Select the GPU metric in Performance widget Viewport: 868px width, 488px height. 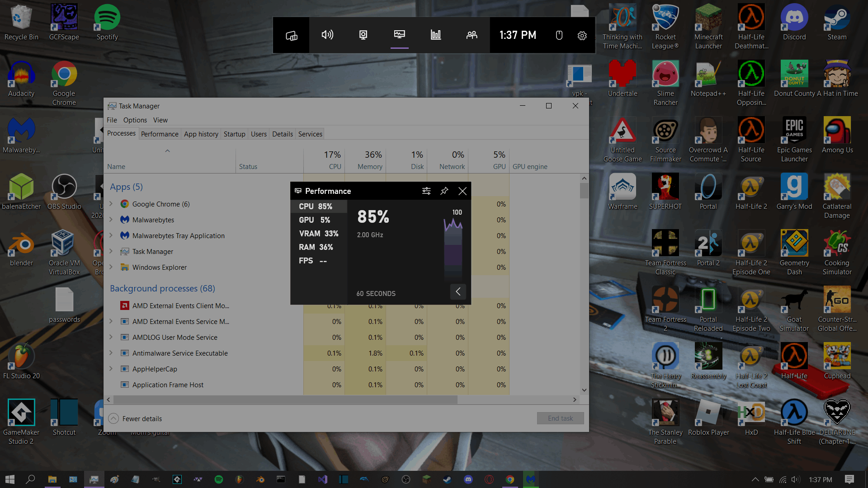315,220
